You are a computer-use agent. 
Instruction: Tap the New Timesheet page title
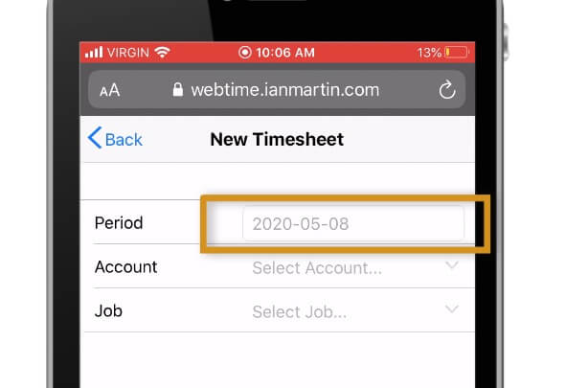click(x=277, y=140)
